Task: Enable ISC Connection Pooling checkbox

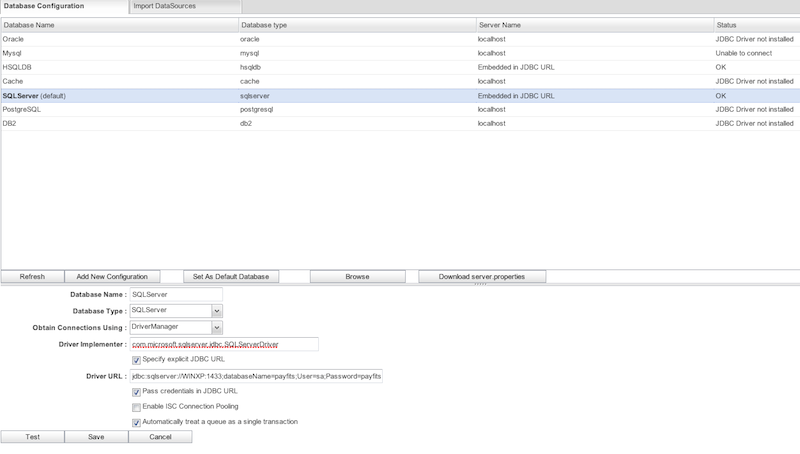Action: [x=136, y=407]
